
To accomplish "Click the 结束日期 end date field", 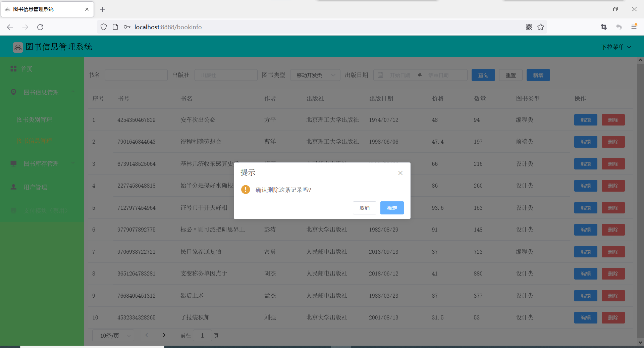I will click(x=438, y=75).
